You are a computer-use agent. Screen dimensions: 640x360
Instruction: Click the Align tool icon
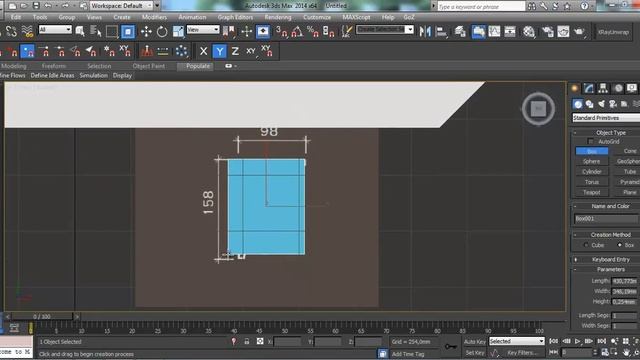pyautogui.click(x=441, y=31)
